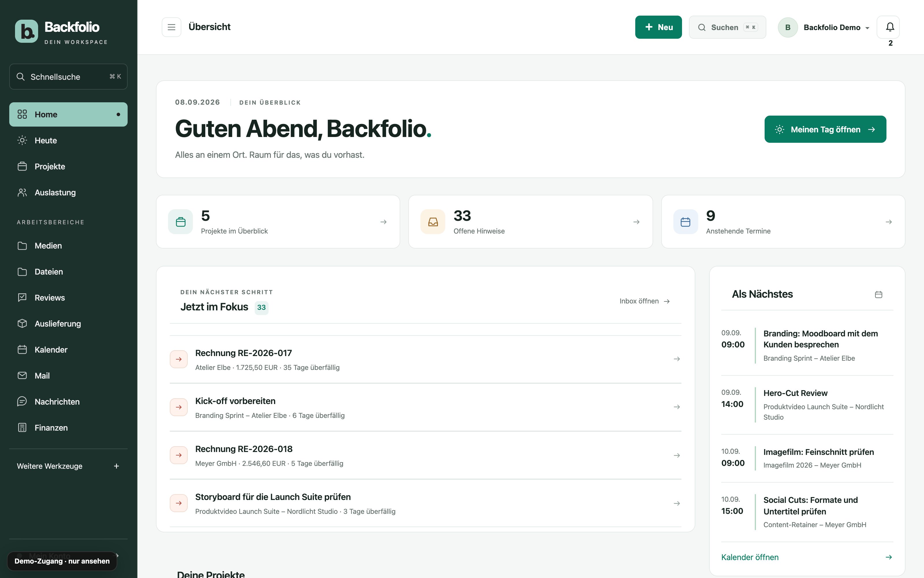Click Storyboard für die Launch Suite prüfen
The image size is (924, 578).
tap(273, 497)
